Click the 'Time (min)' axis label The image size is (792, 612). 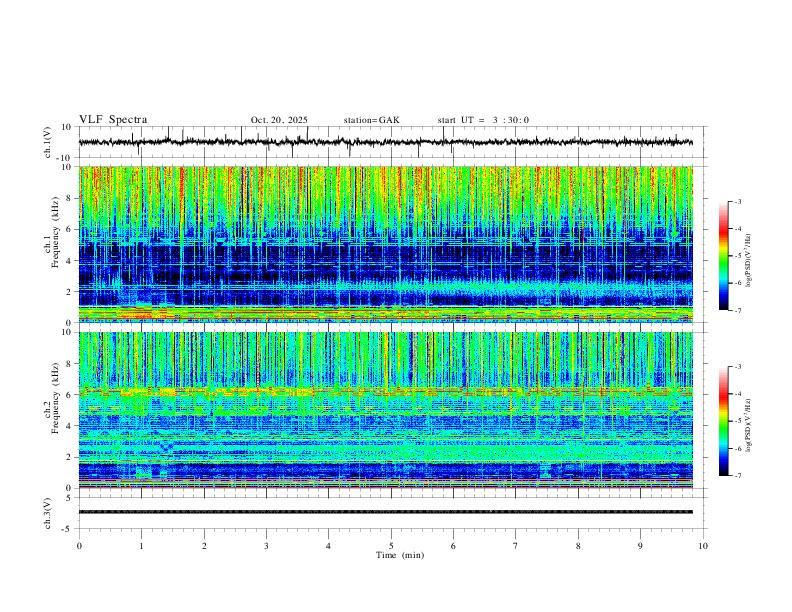click(x=400, y=555)
